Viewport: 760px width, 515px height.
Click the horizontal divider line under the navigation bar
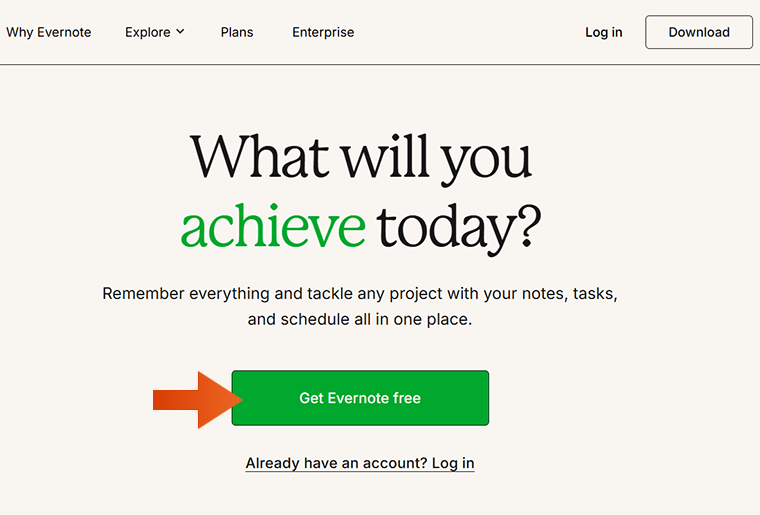380,64
